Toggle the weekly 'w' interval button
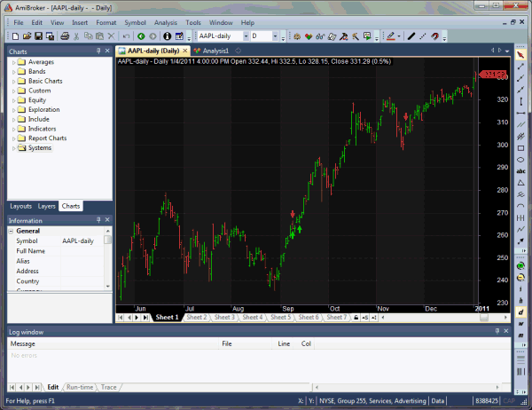The image size is (532, 410). tap(520, 324)
